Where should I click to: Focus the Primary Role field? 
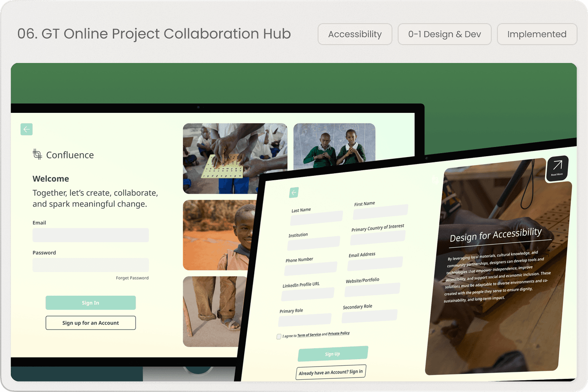pyautogui.click(x=305, y=320)
